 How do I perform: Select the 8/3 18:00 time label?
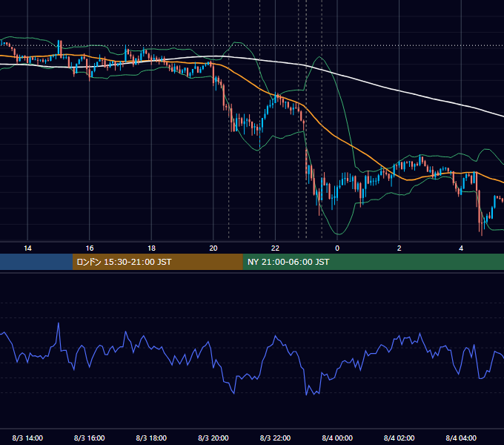[x=151, y=438]
